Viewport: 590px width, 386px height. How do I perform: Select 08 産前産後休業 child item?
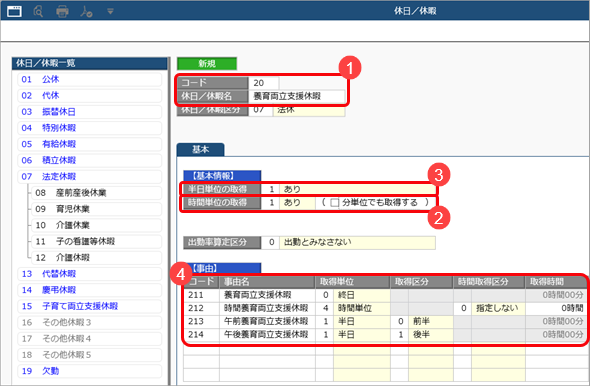pos(96,193)
